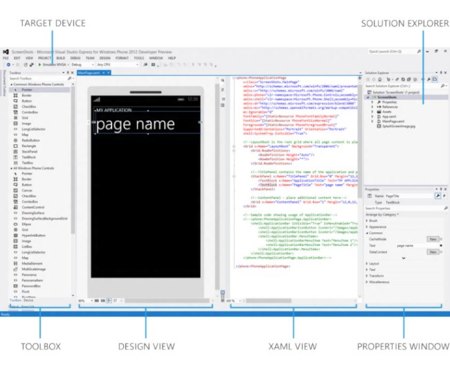Screen dimensions: 450x370
Task: Collapse the Common category in Properties
Action: click(x=367, y=233)
